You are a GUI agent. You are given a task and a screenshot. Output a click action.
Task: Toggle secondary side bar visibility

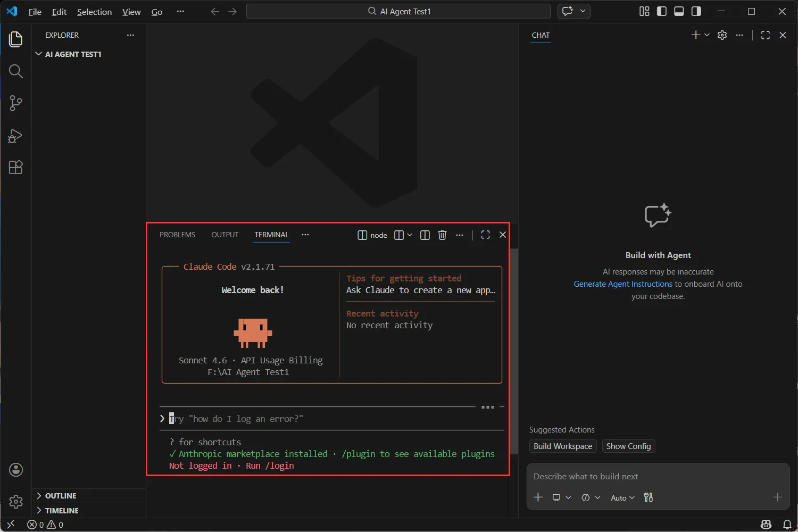click(696, 11)
